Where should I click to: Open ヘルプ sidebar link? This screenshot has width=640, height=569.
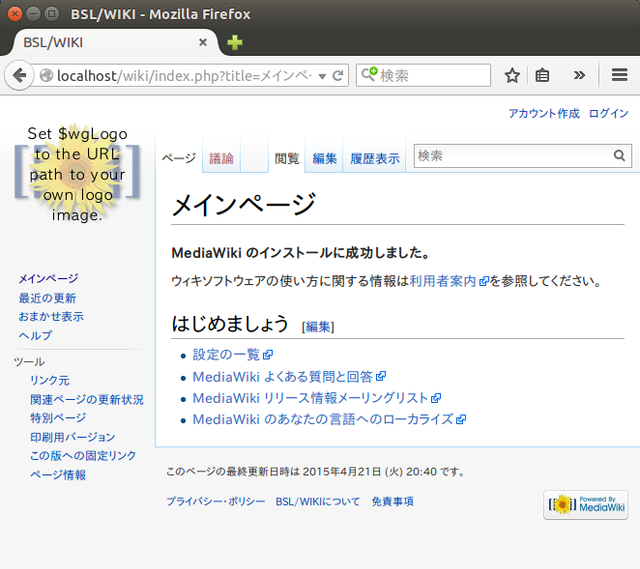tap(36, 336)
